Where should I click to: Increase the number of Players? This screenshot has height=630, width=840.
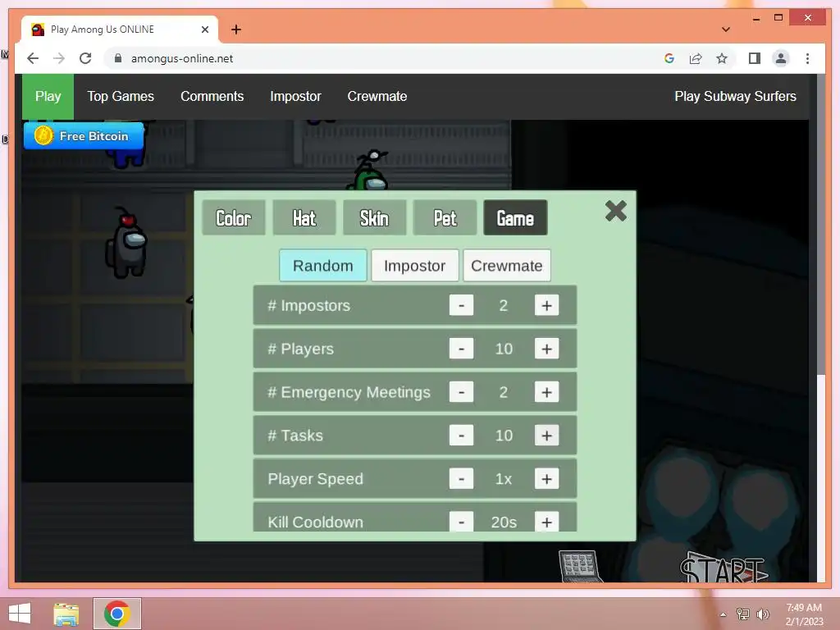[546, 349]
